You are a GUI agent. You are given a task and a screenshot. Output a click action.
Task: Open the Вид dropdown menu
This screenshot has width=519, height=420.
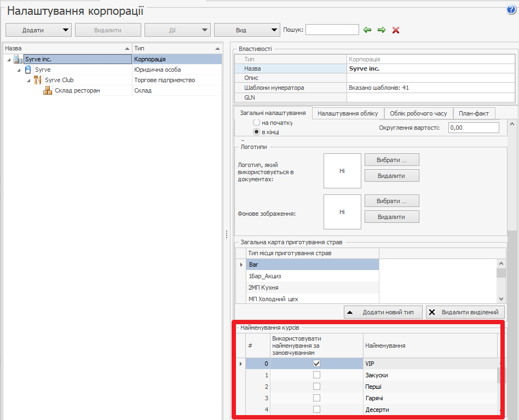(x=247, y=30)
